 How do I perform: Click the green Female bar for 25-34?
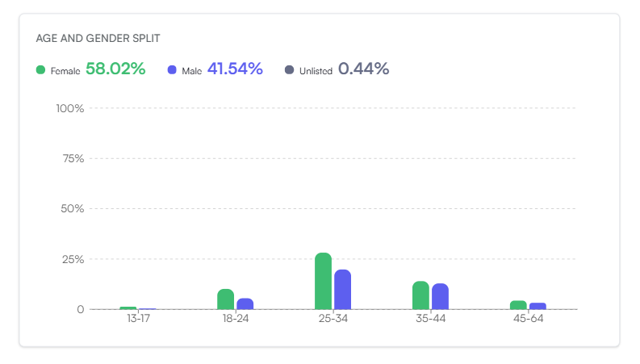[x=324, y=281]
